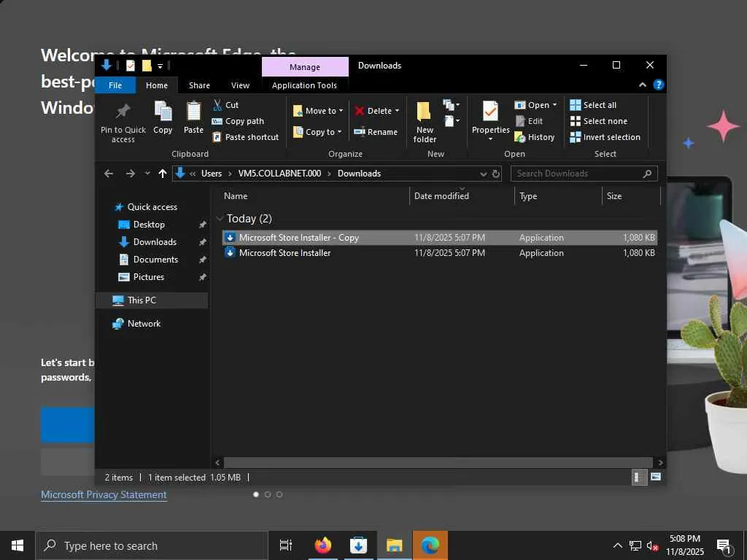Switch to the View ribbon tab
747x560 pixels.
coord(240,85)
